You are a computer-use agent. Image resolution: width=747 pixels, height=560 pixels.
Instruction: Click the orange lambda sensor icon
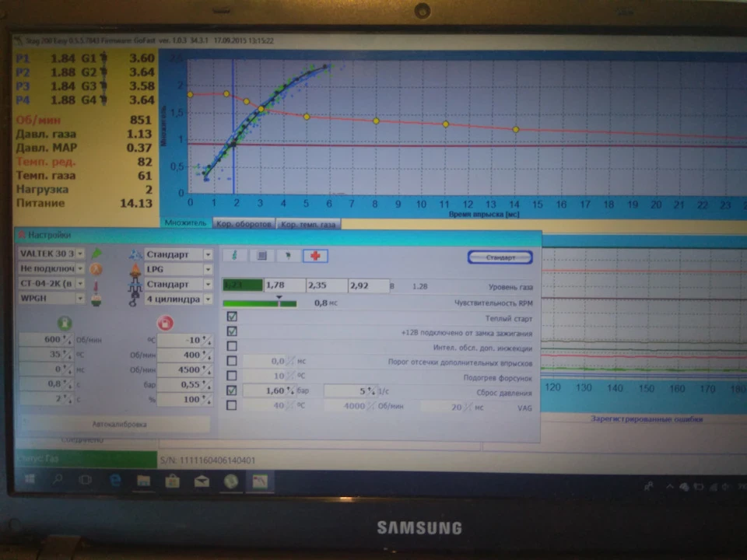click(96, 269)
